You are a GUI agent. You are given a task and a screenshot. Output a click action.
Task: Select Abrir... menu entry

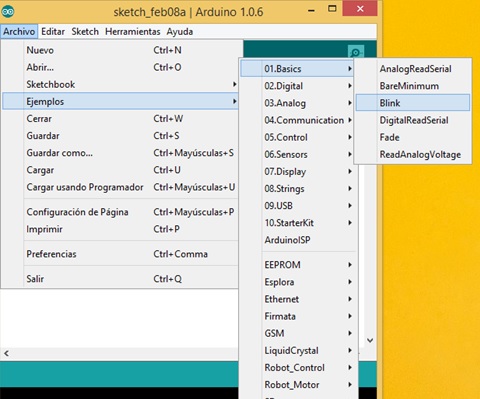click(120, 67)
